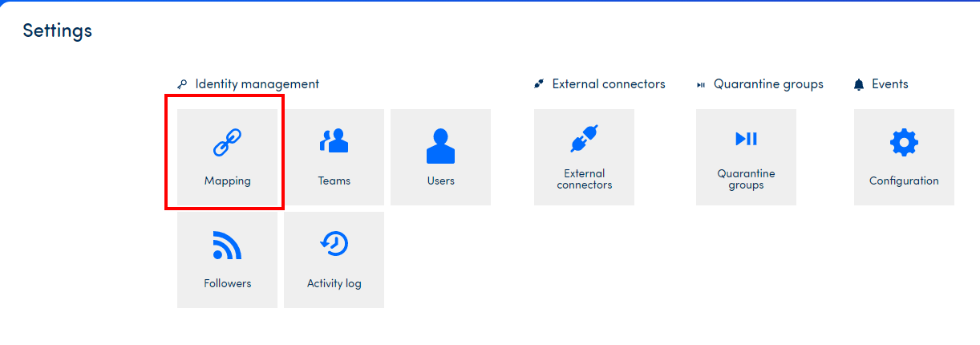Click the External connectors plug icon tile
980x345 pixels.
click(x=584, y=140)
